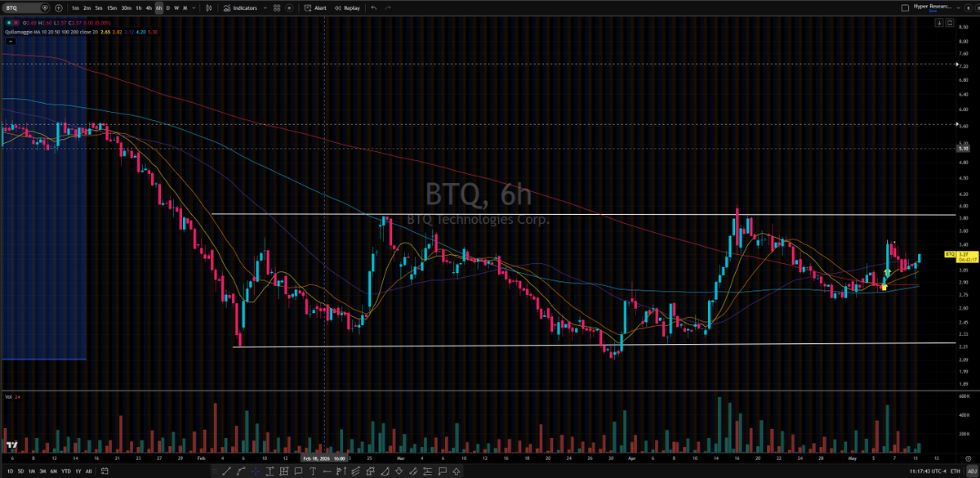
Task: Collapse the indicator legend arrow
Action: [10, 40]
